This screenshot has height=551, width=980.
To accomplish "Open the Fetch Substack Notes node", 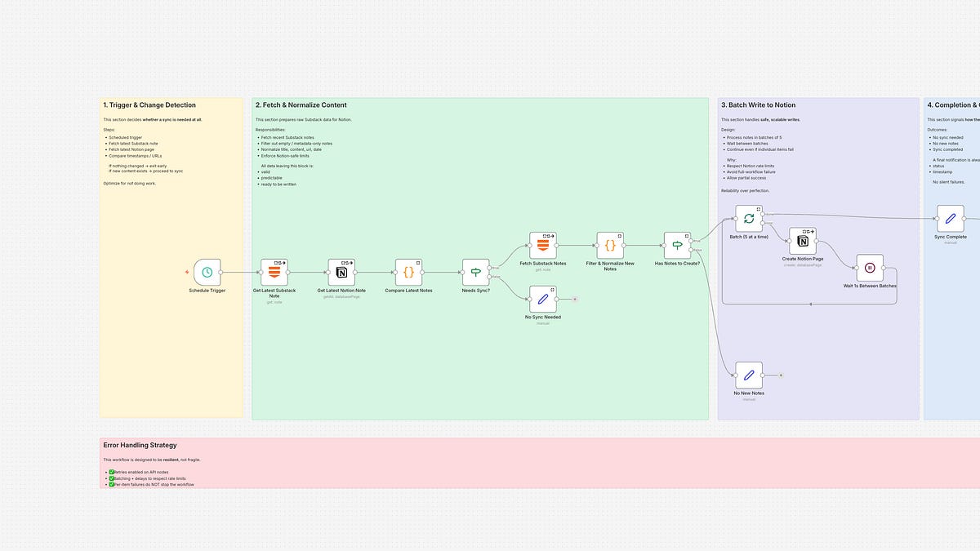I will [543, 245].
